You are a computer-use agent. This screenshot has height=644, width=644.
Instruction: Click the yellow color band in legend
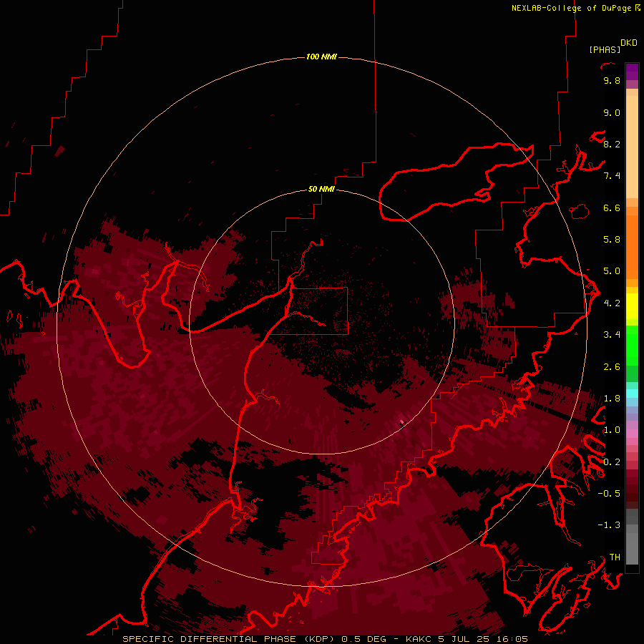632,306
